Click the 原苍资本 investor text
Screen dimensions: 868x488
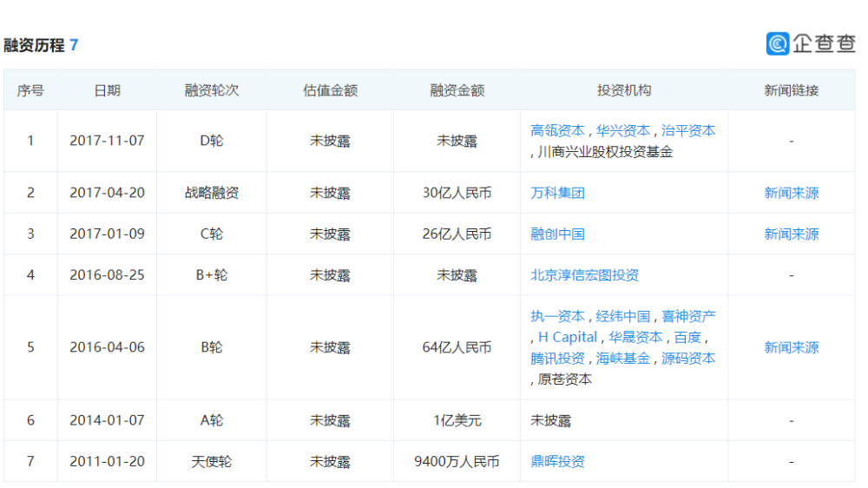coord(565,379)
